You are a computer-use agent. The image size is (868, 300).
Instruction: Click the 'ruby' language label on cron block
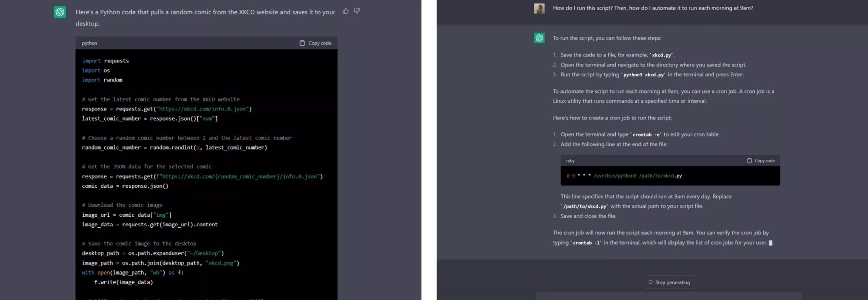(570, 161)
